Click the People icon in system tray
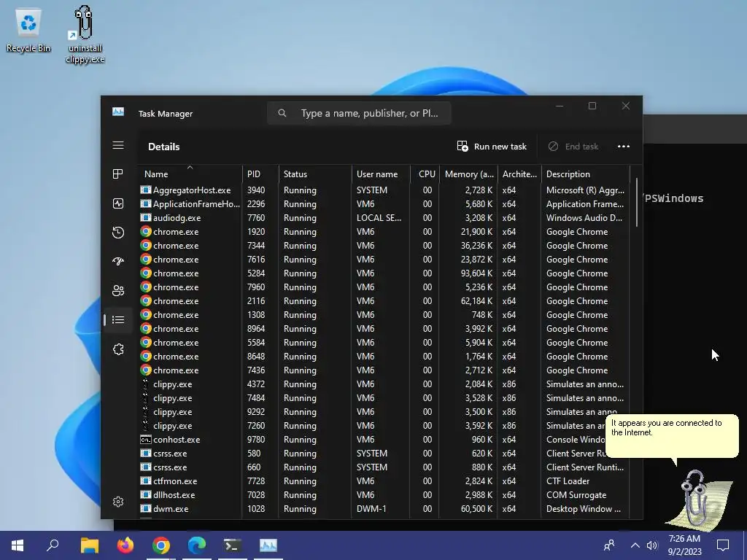 [x=609, y=545]
